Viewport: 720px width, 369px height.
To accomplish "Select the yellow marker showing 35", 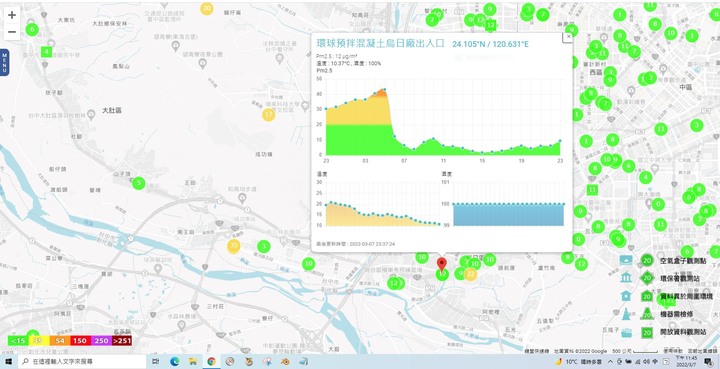I will click(234, 246).
